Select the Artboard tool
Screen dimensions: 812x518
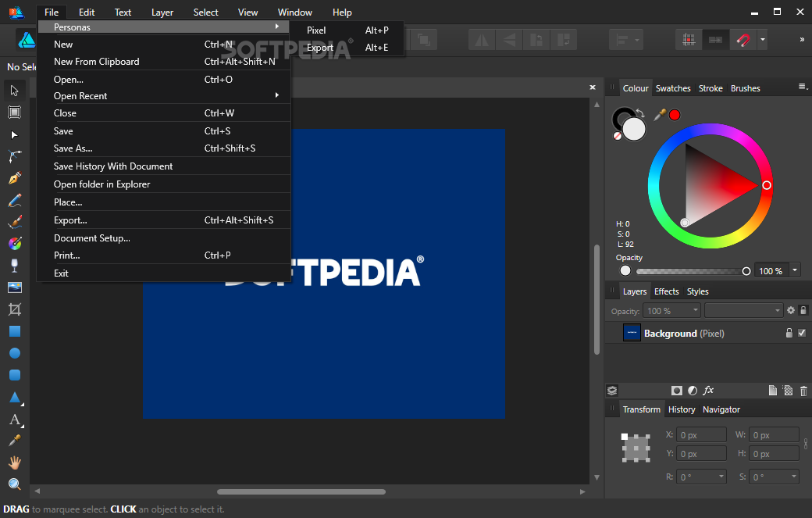tap(15, 113)
